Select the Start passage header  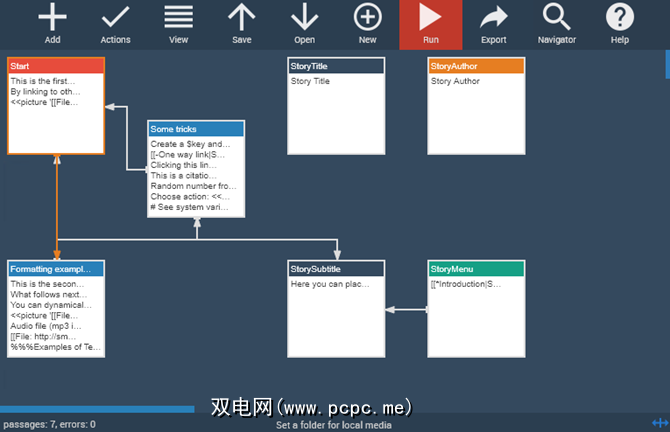56,66
